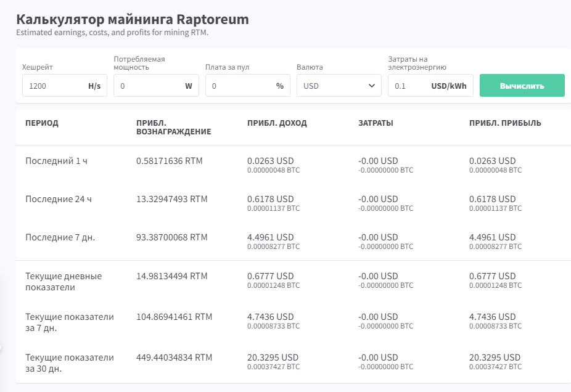Open the Валюта USD dropdown
This screenshot has width=571, height=392.
click(339, 86)
